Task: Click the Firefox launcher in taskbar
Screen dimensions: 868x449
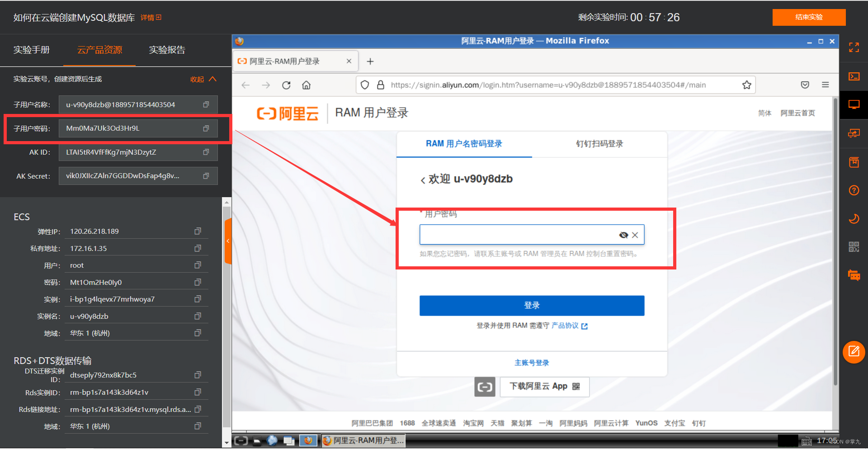Action: point(308,440)
